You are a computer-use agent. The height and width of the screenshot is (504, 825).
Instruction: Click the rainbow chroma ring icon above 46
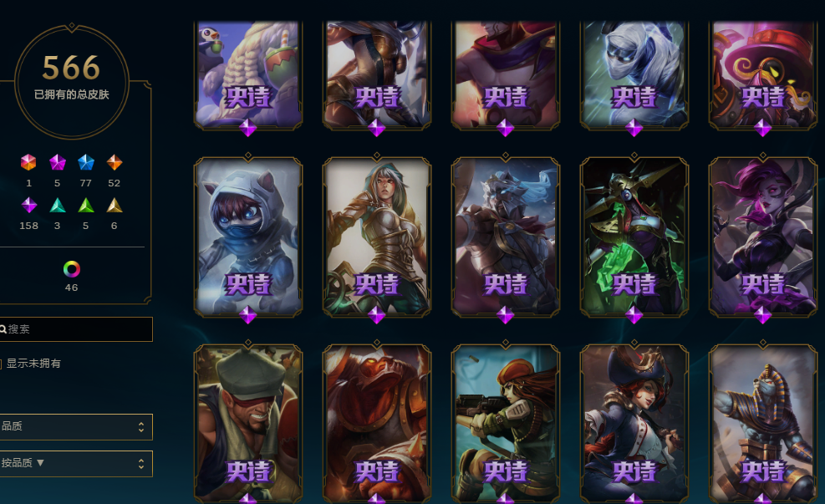72,269
